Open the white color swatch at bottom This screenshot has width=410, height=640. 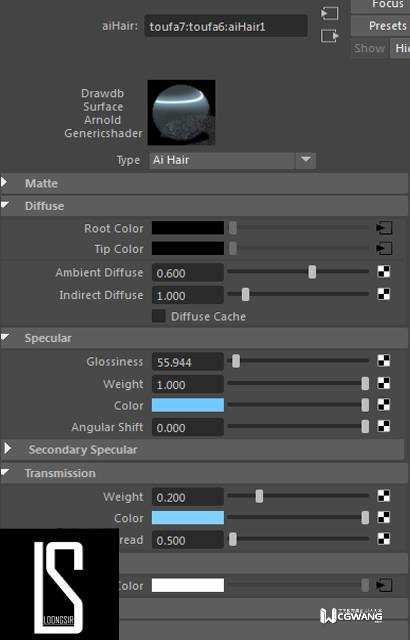click(x=188, y=585)
